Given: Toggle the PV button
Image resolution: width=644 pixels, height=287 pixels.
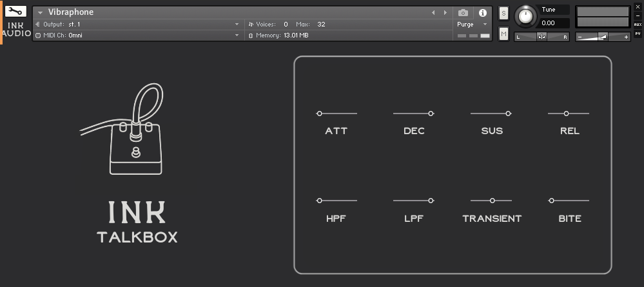Looking at the screenshot, I should tap(638, 33).
